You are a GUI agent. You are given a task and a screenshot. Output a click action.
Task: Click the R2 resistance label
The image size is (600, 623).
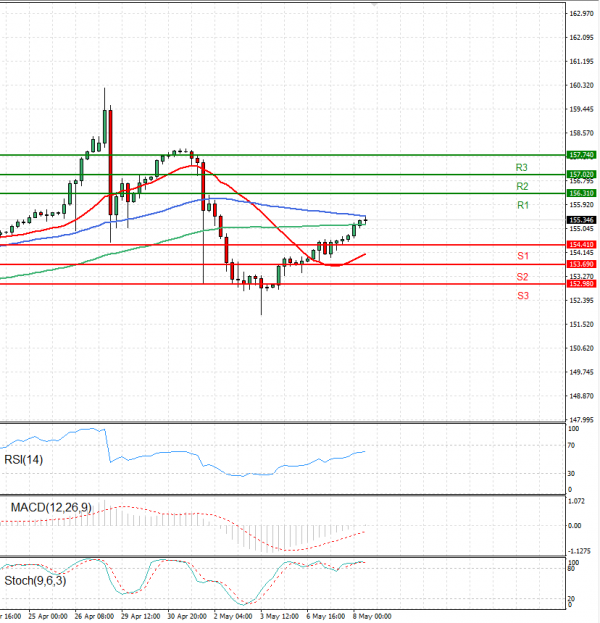coord(522,186)
